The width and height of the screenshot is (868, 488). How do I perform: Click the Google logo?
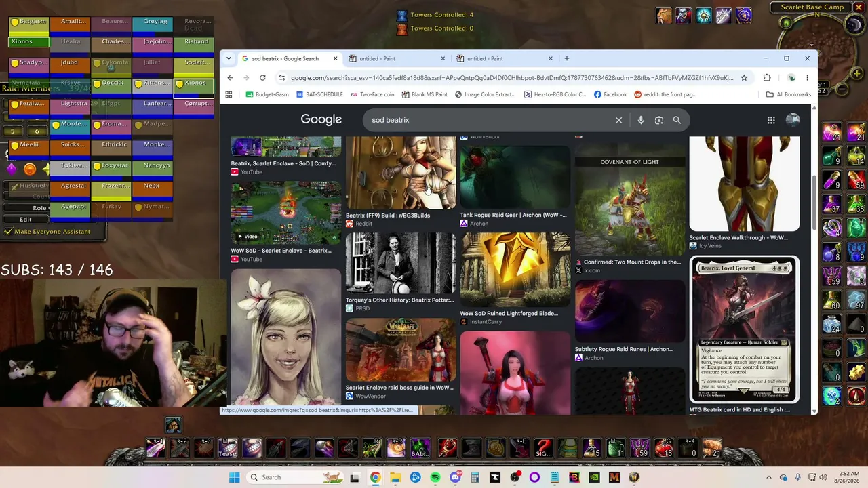321,120
